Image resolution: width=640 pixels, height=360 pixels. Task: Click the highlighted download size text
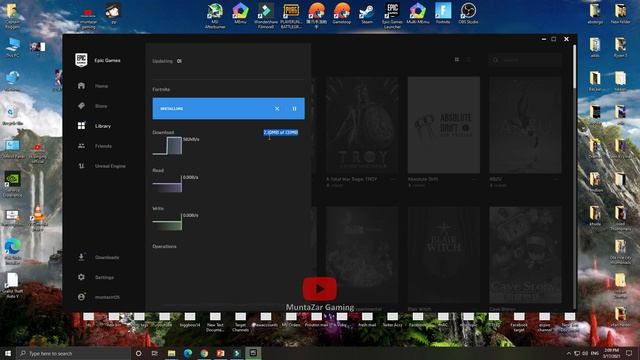coord(281,132)
